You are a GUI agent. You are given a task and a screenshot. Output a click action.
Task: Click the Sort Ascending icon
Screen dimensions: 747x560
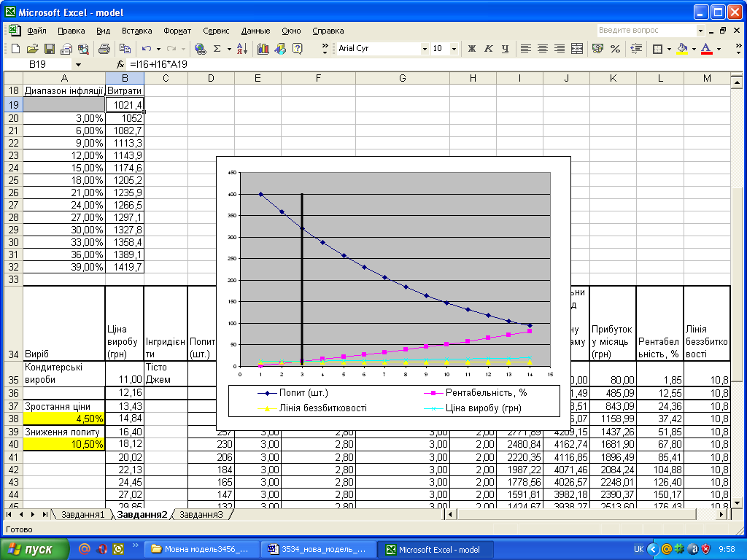[x=242, y=49]
